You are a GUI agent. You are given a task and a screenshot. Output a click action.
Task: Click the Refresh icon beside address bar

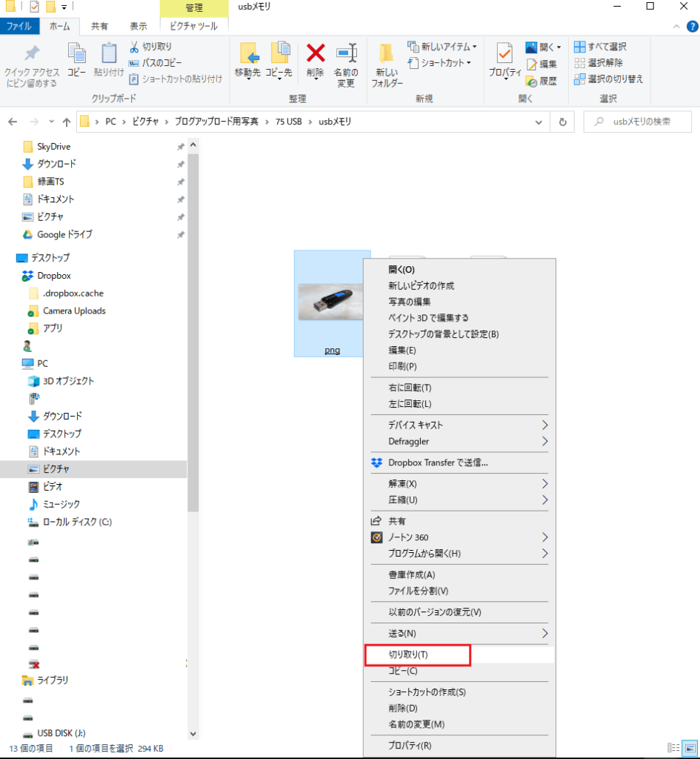pos(563,122)
